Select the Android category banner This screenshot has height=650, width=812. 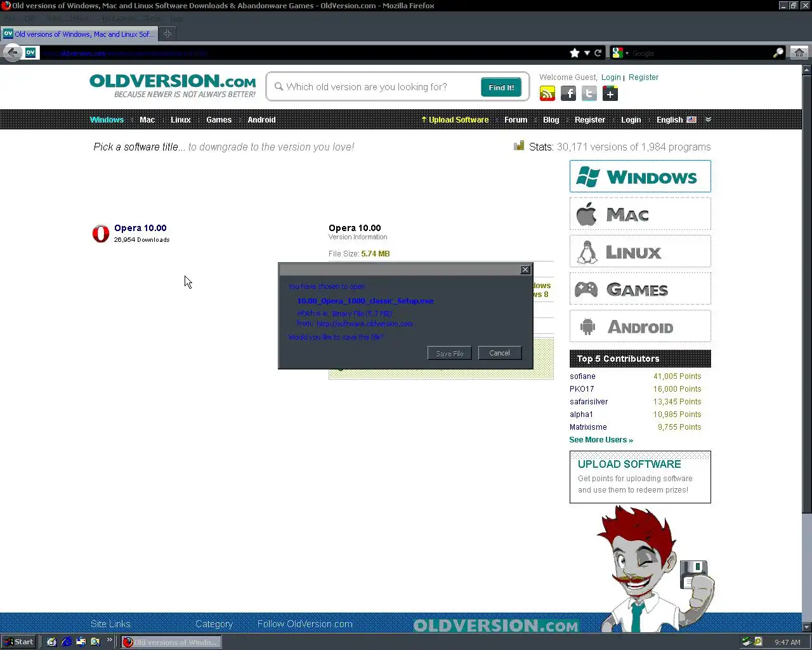pos(640,326)
